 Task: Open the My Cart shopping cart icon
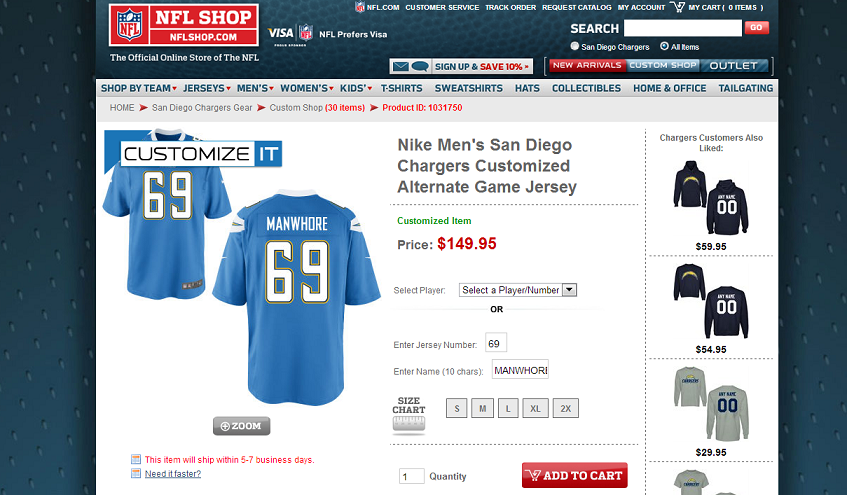677,7
